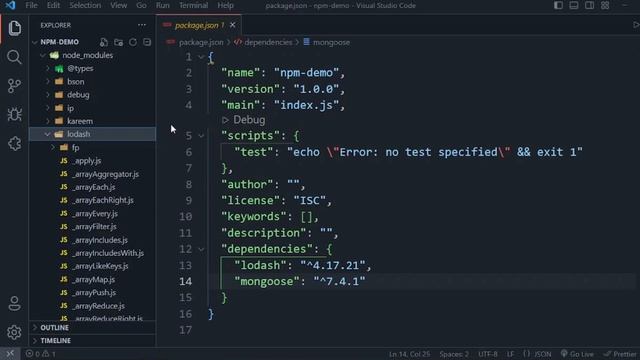Expand the @types folder
The width and height of the screenshot is (640, 360).
click(x=48, y=69)
